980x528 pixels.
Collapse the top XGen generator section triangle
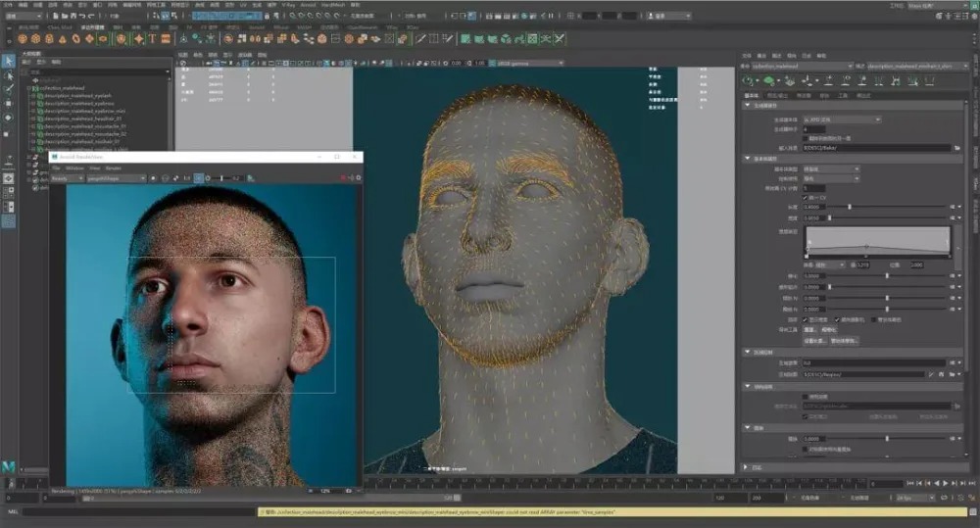[x=747, y=105]
